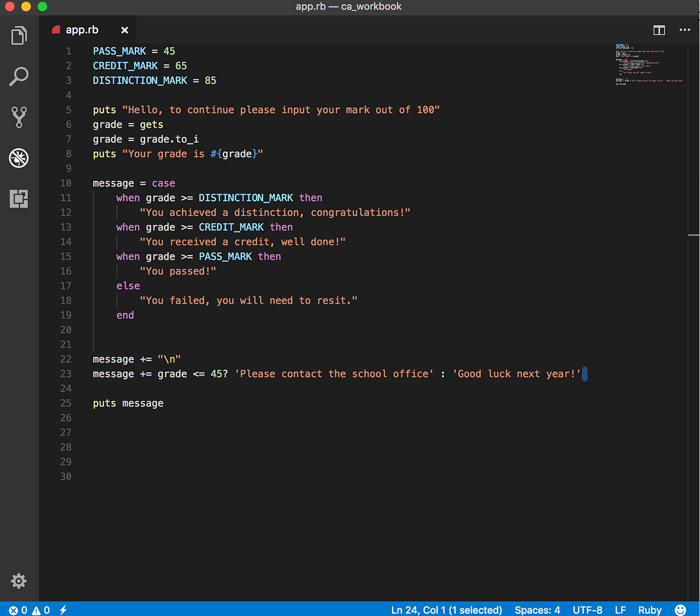Click "You failed, you will need to resit." string
Image resolution: width=700 pixels, height=616 pixels.
pos(249,300)
